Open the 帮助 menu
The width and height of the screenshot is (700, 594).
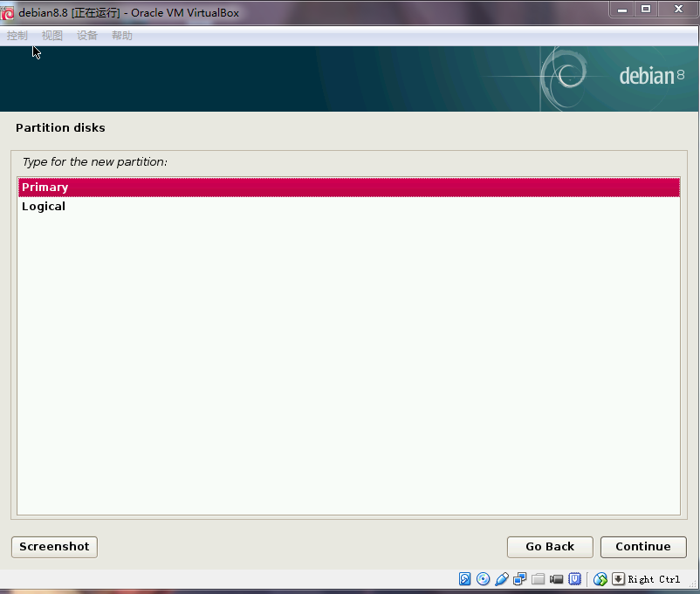[122, 36]
